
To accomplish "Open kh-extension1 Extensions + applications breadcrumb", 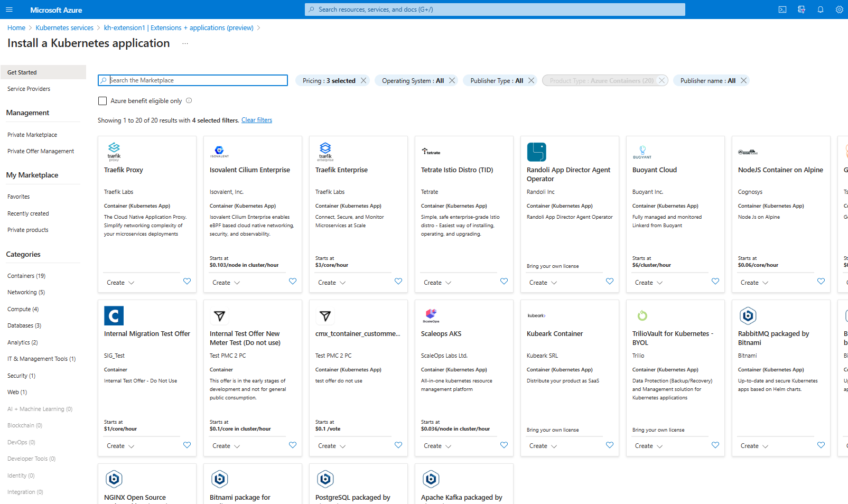I will click(179, 27).
